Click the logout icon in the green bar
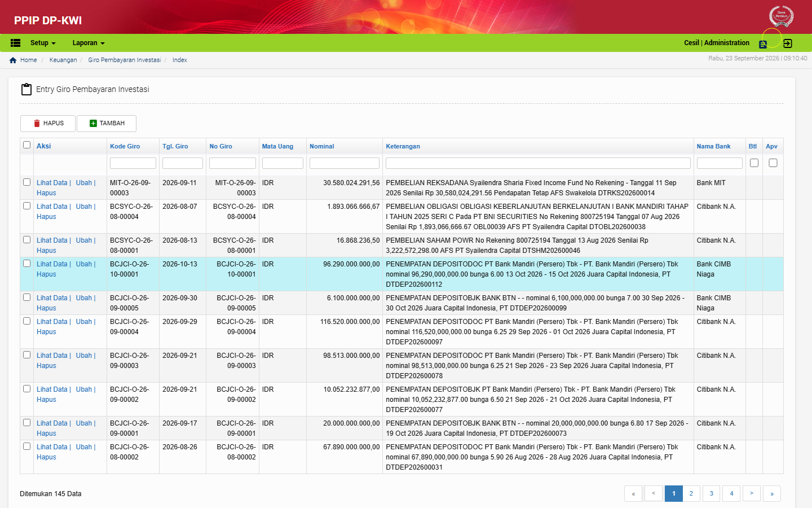The height and width of the screenshot is (508, 812). (788, 43)
